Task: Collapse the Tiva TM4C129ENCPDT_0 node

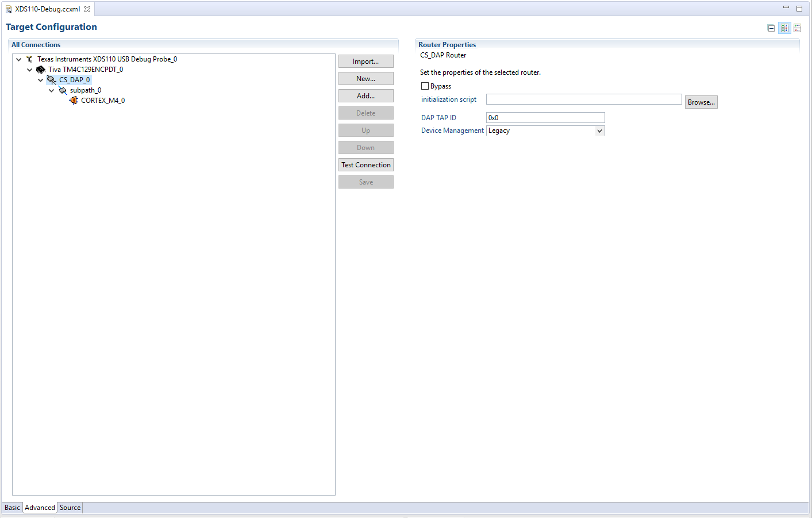Action: click(29, 70)
